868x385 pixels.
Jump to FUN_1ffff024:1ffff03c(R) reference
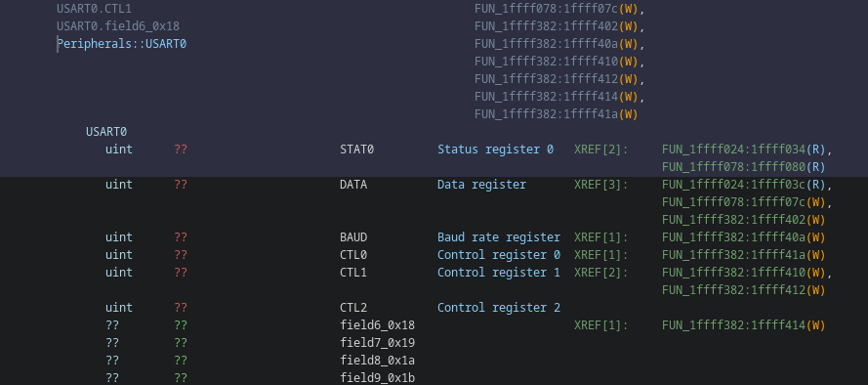point(743,185)
